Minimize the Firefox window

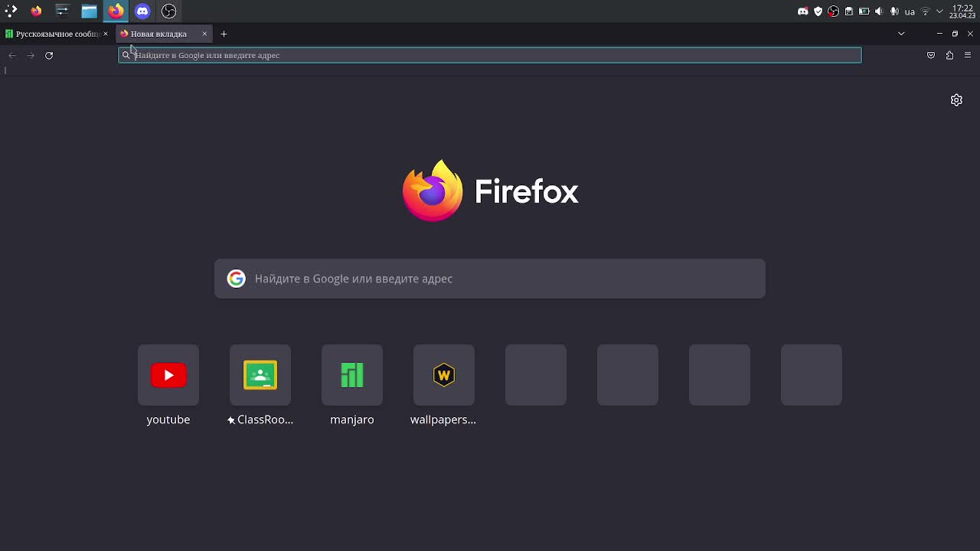[x=939, y=34]
